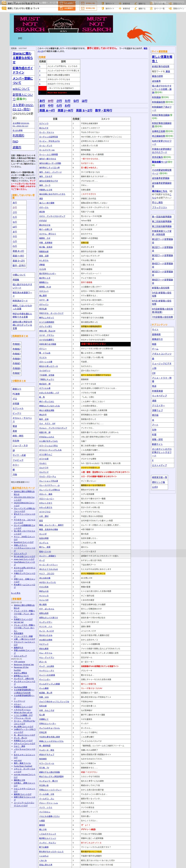186x868 pixels.
Task: Open 追加基準 link in right sidebar
Action: (156, 81)
